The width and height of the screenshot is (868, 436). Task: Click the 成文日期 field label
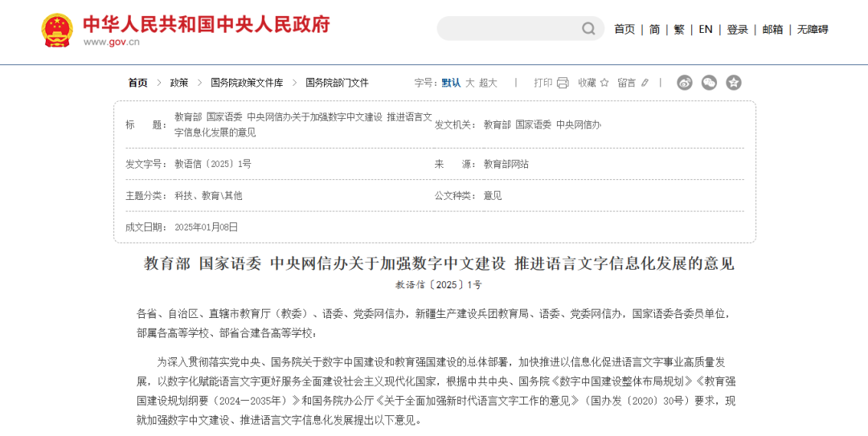click(146, 227)
